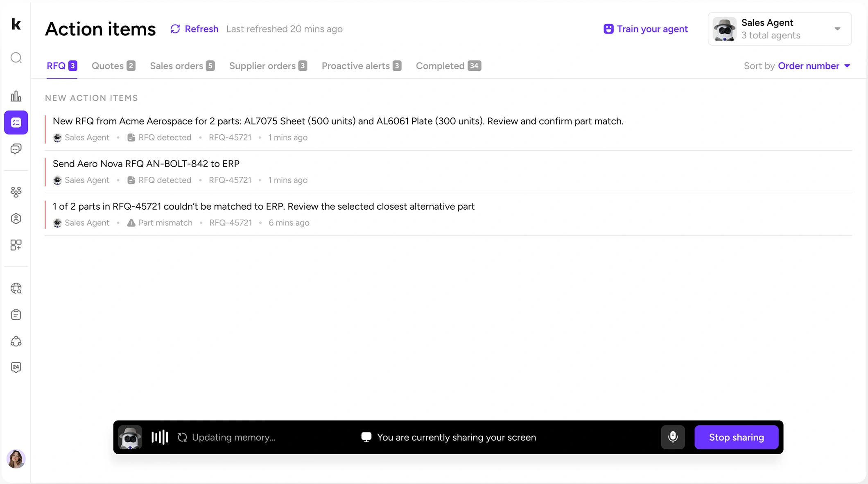Switch to the Quotes tab
The image size is (868, 484).
click(x=113, y=66)
